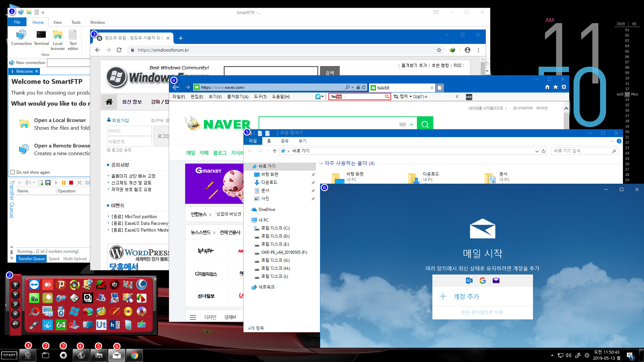Open IE favorites star
The height and width of the screenshot is (362, 644).
(555, 87)
